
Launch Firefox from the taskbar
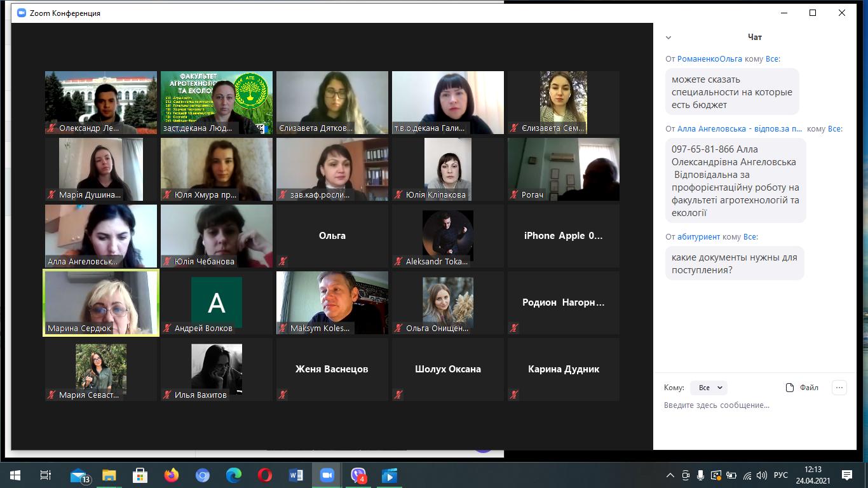click(172, 475)
